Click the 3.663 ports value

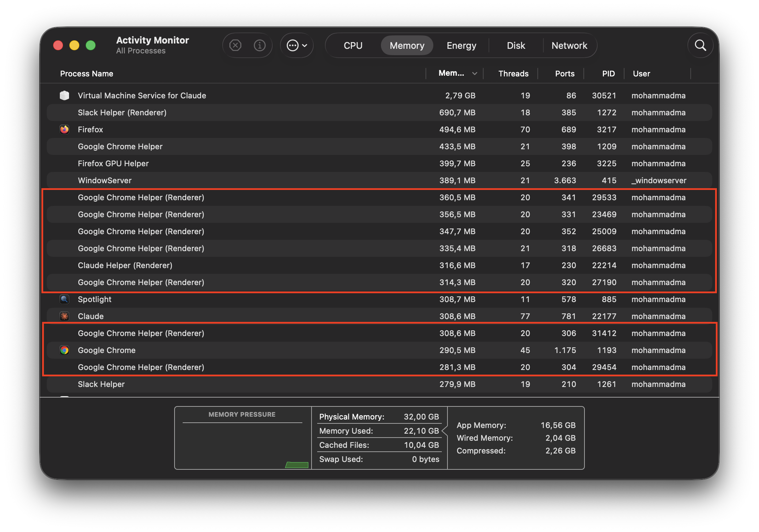coord(565,180)
